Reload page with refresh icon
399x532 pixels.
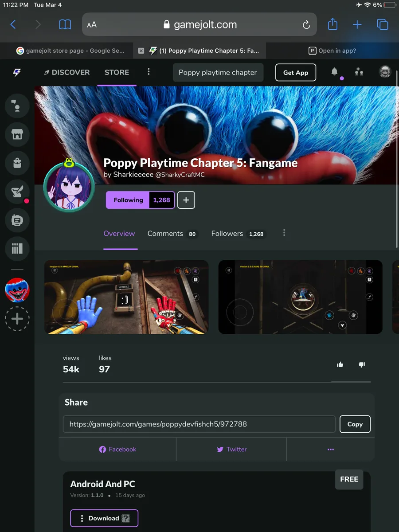(x=306, y=25)
